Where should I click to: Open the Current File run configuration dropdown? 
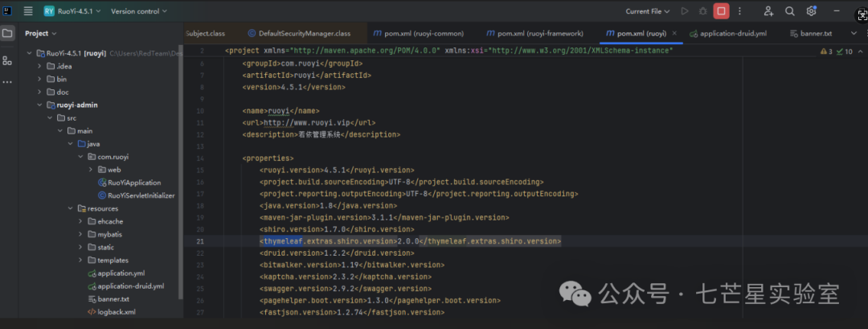point(648,11)
